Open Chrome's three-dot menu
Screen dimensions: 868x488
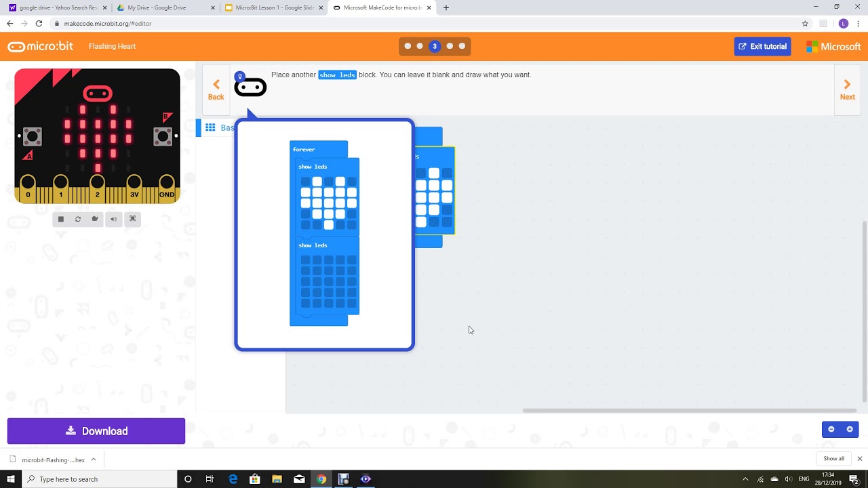pos(859,23)
